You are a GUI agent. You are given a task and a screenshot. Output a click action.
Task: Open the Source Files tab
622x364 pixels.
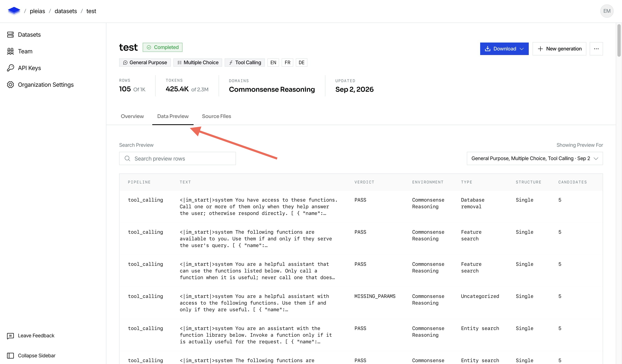click(217, 116)
